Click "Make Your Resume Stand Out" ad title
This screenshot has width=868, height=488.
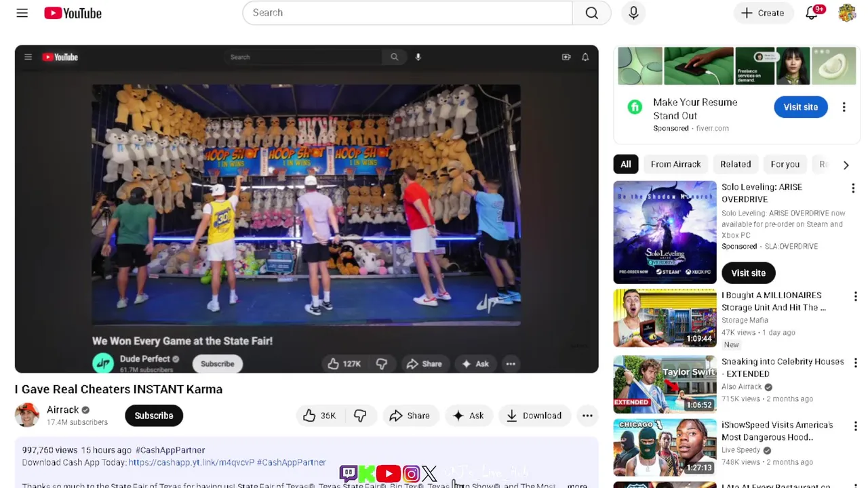[695, 108]
